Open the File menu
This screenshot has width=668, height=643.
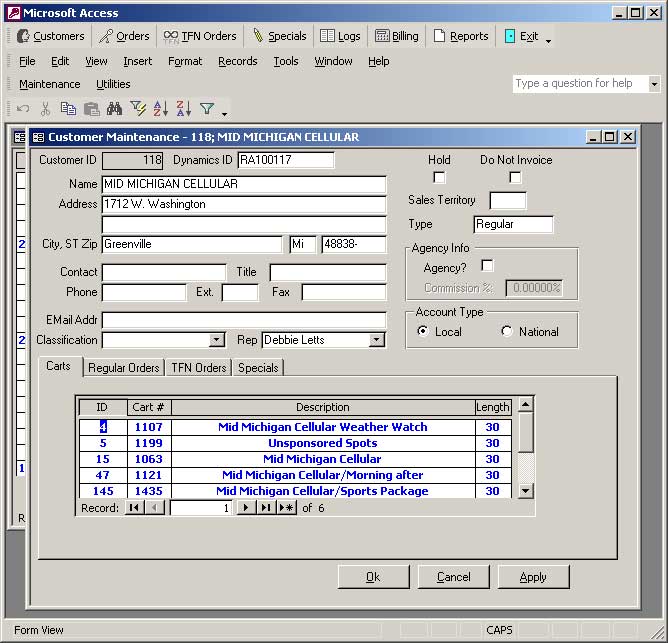point(27,61)
